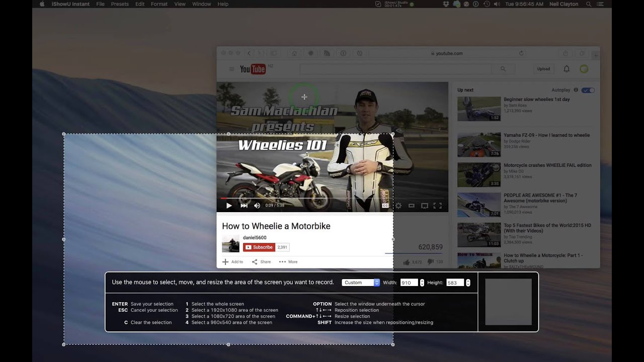
Task: Open the Format menu
Action: 159,4
